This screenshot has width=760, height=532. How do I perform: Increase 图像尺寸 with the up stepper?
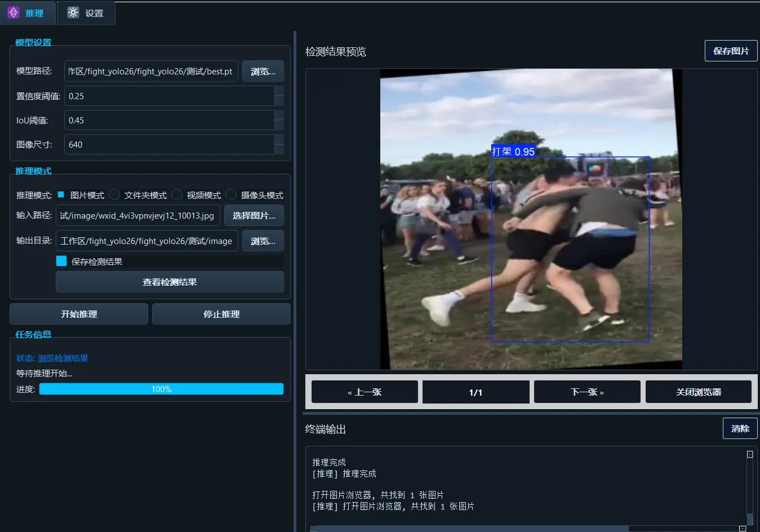click(279, 140)
